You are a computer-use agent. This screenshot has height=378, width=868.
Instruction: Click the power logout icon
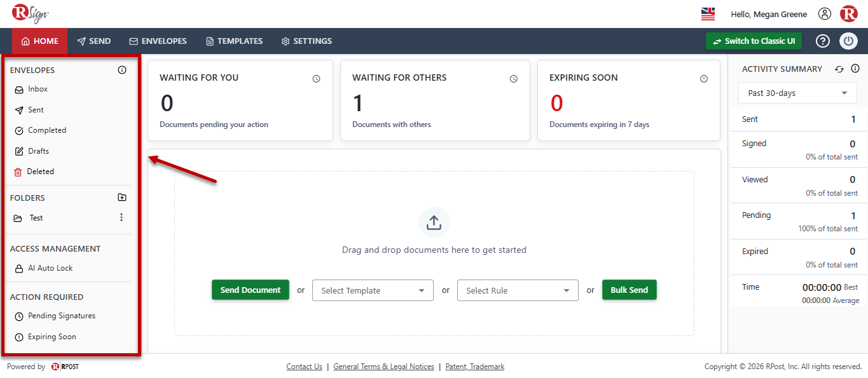click(x=849, y=41)
